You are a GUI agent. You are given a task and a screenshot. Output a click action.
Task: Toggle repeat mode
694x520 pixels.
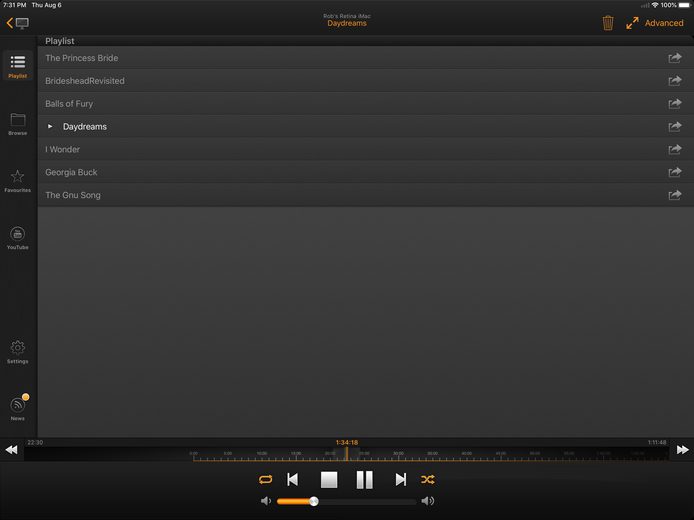point(266,479)
